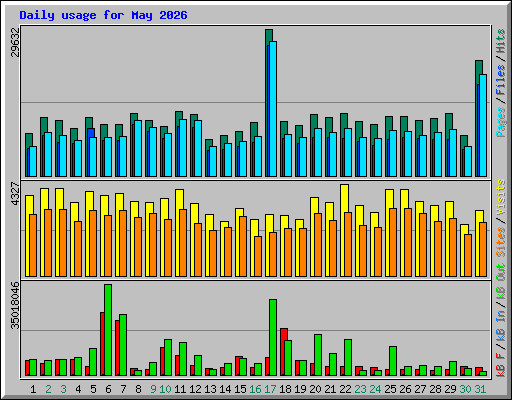Click day label 1 on the x-axis

click(x=33, y=389)
